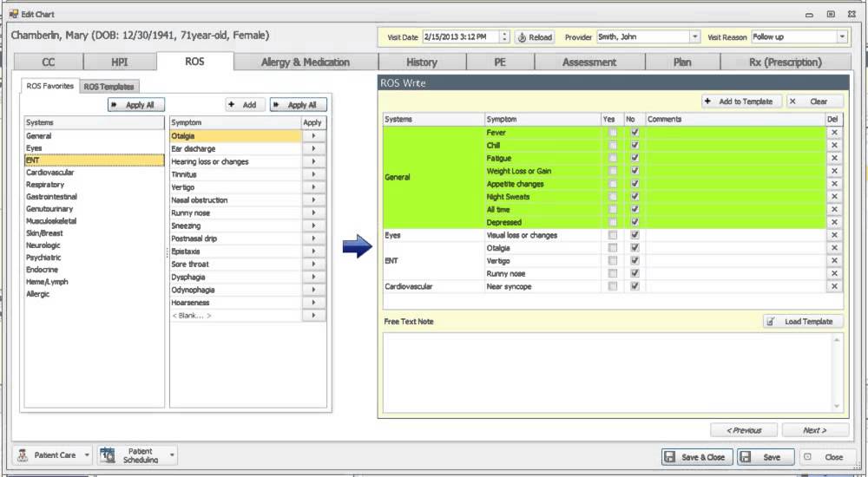Click the Patient Scheduling calendar icon

(x=108, y=454)
